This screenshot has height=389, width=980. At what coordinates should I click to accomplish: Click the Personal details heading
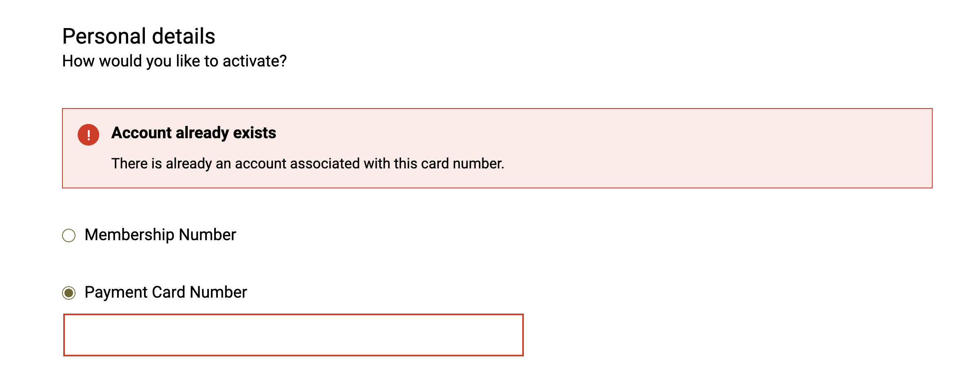(x=138, y=36)
